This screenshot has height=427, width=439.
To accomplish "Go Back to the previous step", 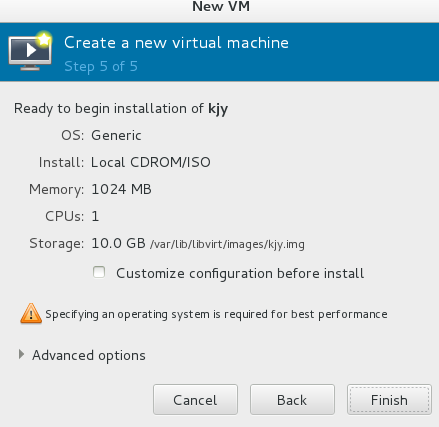I will pos(292,400).
